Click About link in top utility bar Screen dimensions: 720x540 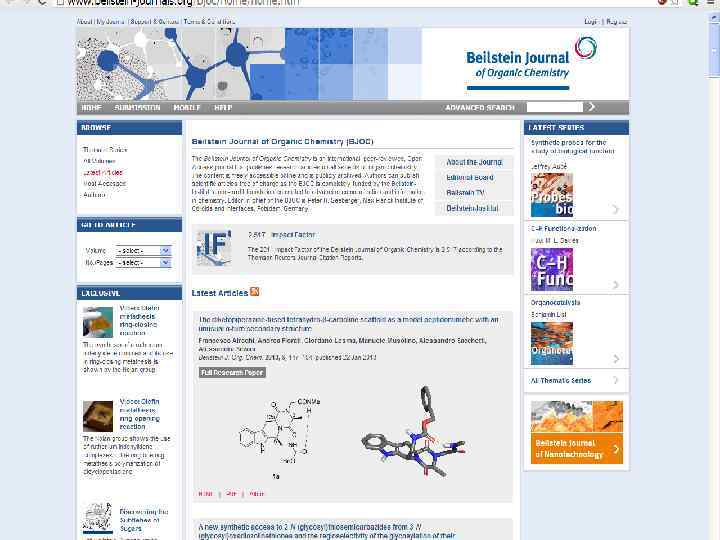coord(84,21)
